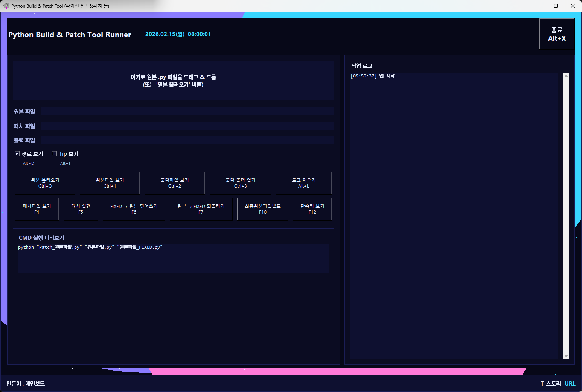
Task: Click the 단축키 보기 F12 button
Action: tap(312, 209)
